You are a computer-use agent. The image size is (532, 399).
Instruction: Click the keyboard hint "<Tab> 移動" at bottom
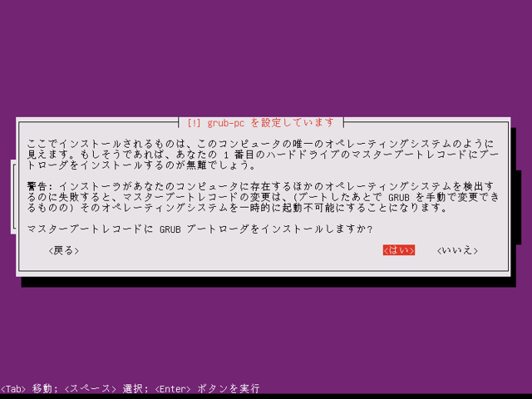pyautogui.click(x=26, y=388)
